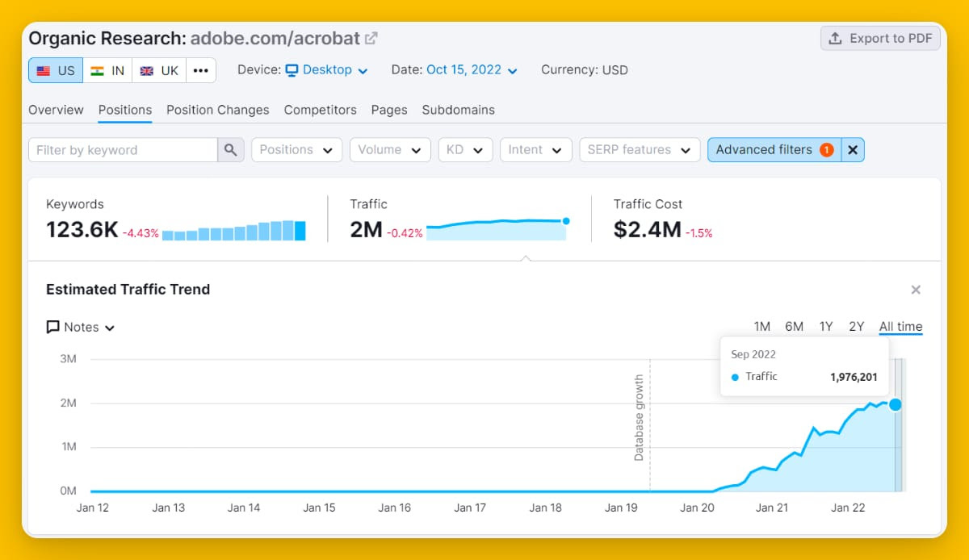Open the SERP features filter dropdown
The height and width of the screenshot is (560, 969).
click(x=640, y=150)
